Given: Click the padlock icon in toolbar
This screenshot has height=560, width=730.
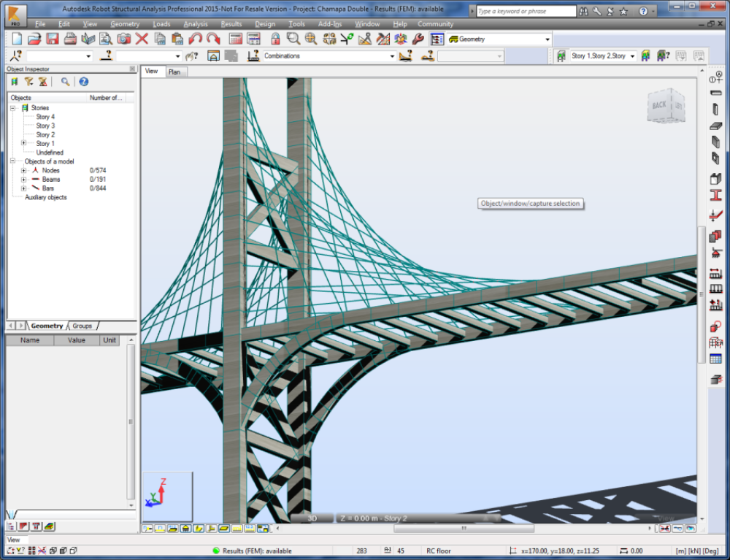Looking at the screenshot, I should 275,39.
